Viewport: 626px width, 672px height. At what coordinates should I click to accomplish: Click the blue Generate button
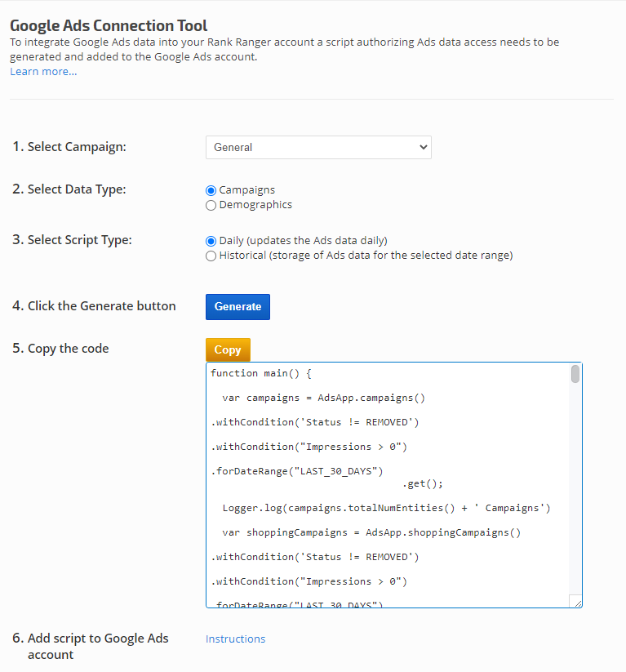[238, 307]
